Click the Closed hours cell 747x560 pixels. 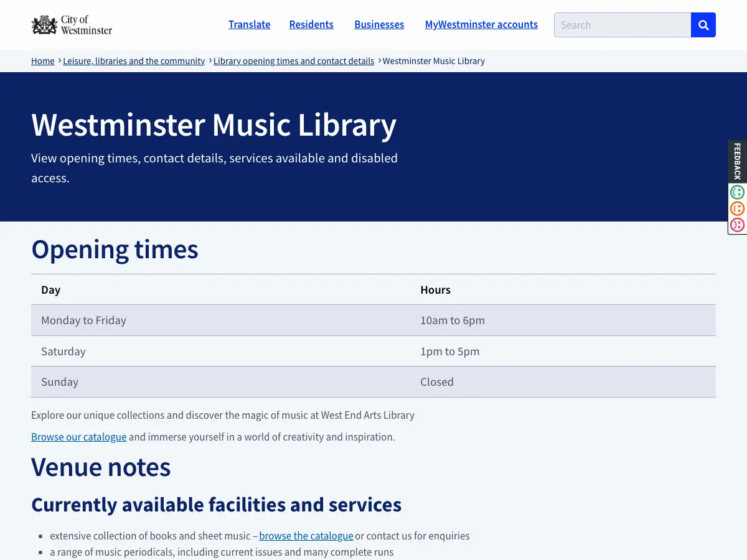coord(563,382)
